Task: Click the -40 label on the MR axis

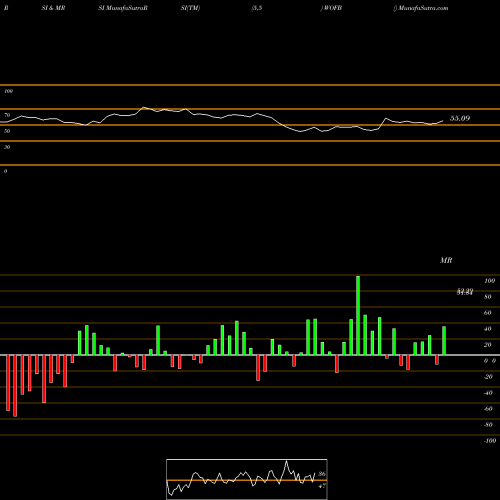Action: click(x=488, y=393)
